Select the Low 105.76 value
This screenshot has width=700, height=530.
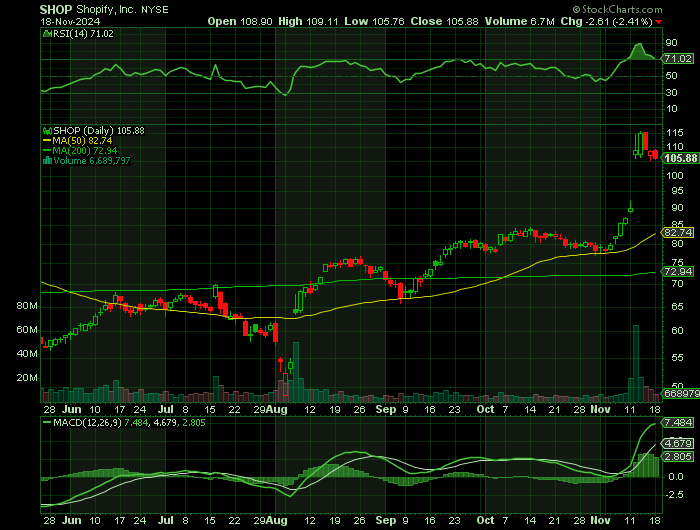[374, 21]
